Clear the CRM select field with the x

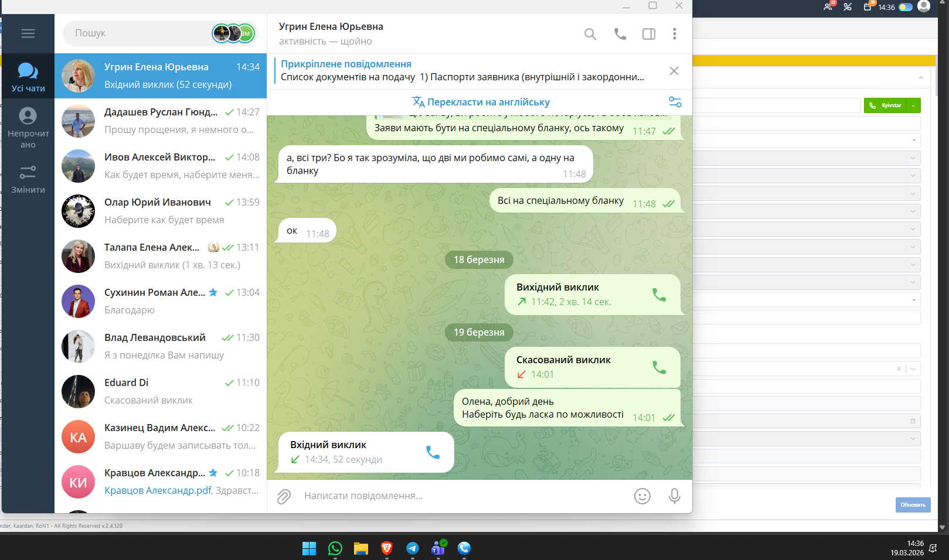point(899,368)
